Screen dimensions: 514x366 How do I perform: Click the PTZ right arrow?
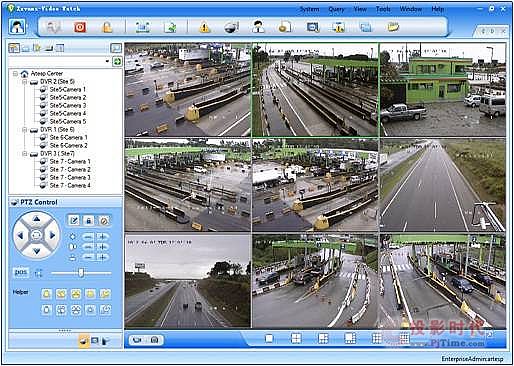pyautogui.click(x=52, y=235)
